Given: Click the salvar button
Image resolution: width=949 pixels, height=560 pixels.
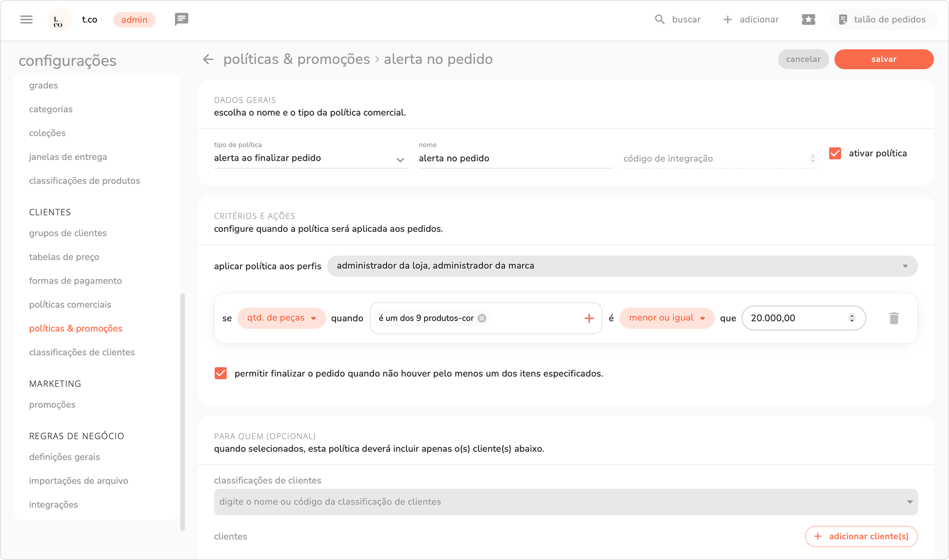Looking at the screenshot, I should [x=883, y=59].
